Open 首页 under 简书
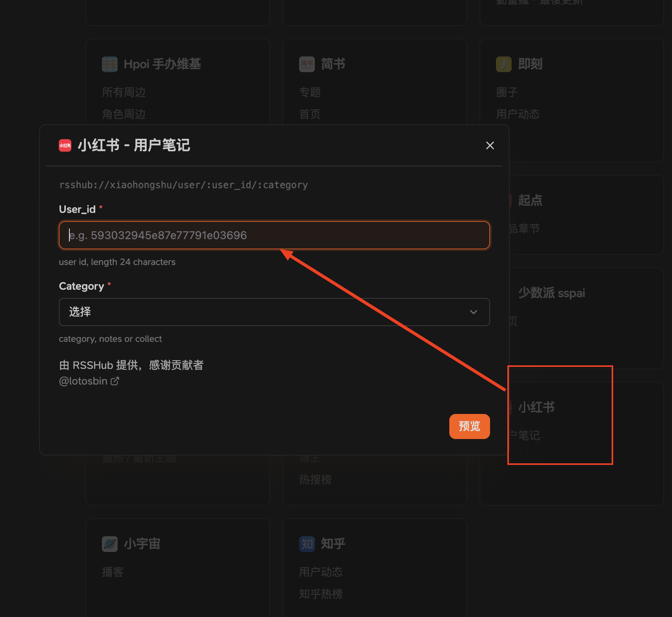 [310, 114]
